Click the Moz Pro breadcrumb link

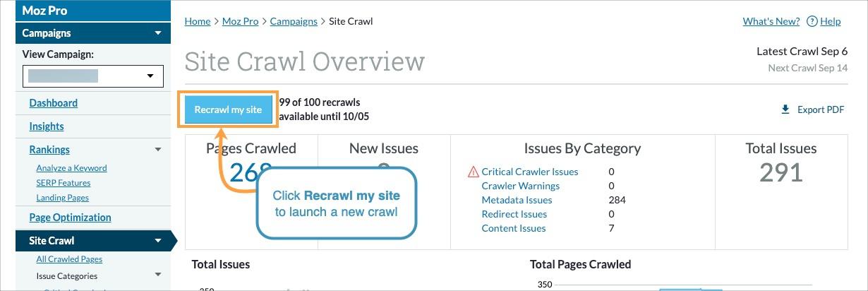click(240, 21)
